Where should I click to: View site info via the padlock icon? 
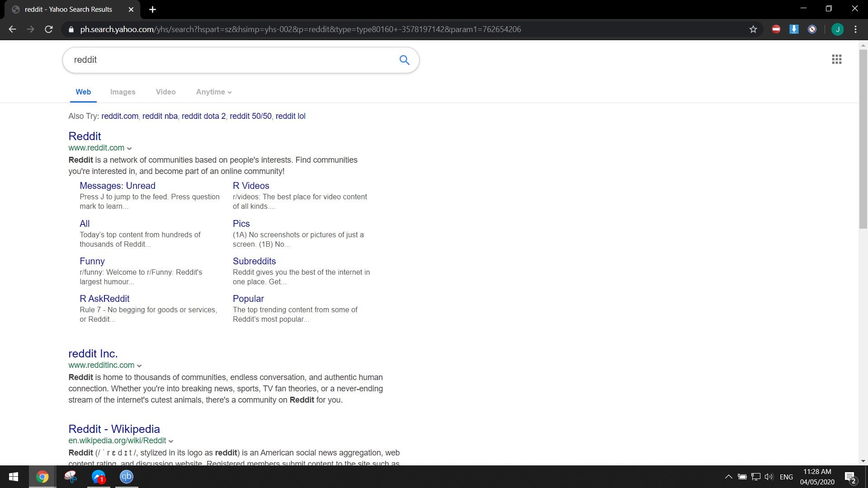(71, 29)
